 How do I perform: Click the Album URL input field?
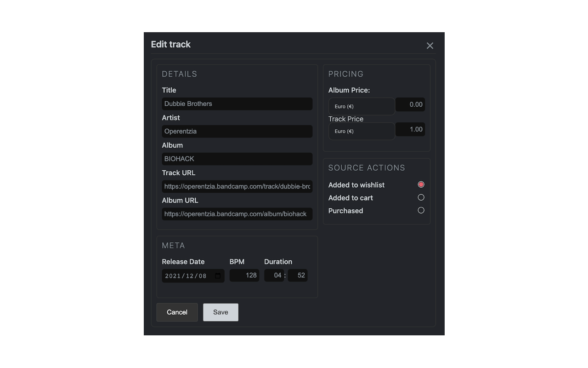tap(237, 214)
